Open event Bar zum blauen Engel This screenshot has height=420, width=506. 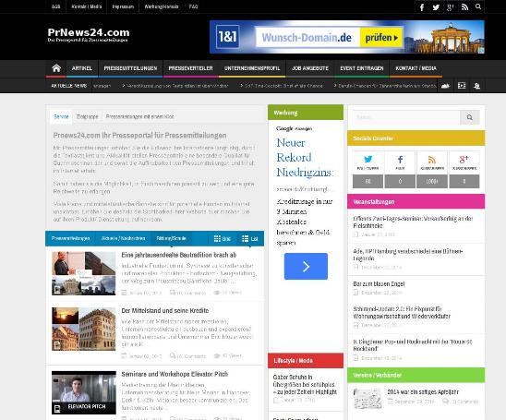[x=379, y=284]
